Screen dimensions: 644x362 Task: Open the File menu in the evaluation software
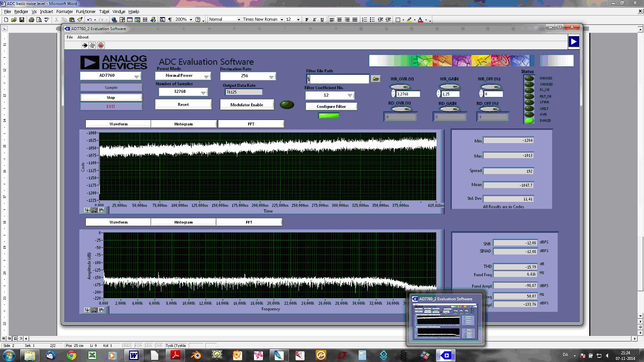pyautogui.click(x=70, y=37)
